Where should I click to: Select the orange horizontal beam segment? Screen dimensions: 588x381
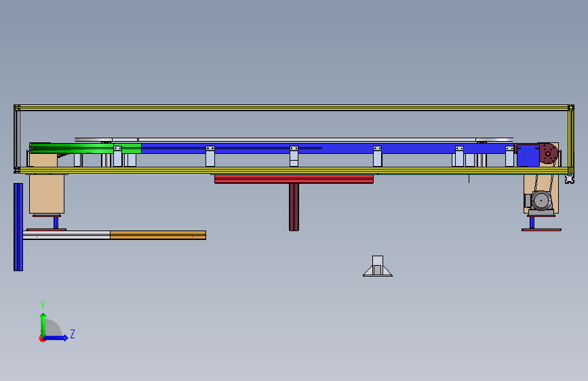point(158,235)
